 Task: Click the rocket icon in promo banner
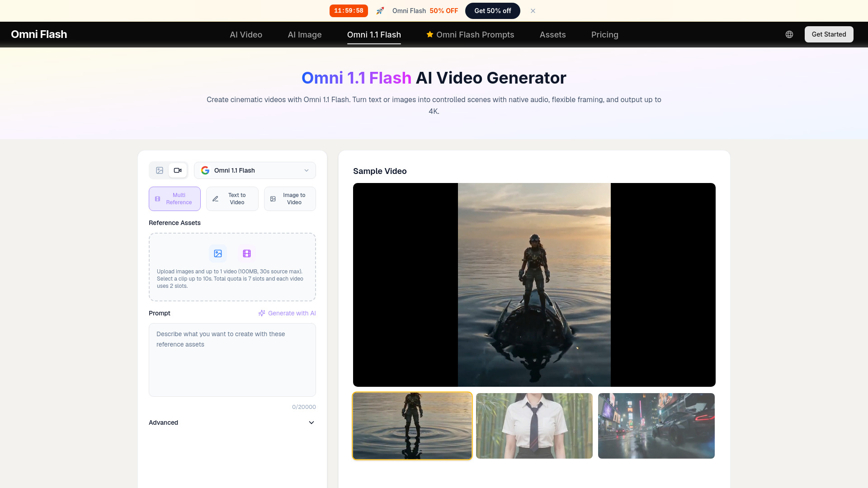click(x=380, y=11)
